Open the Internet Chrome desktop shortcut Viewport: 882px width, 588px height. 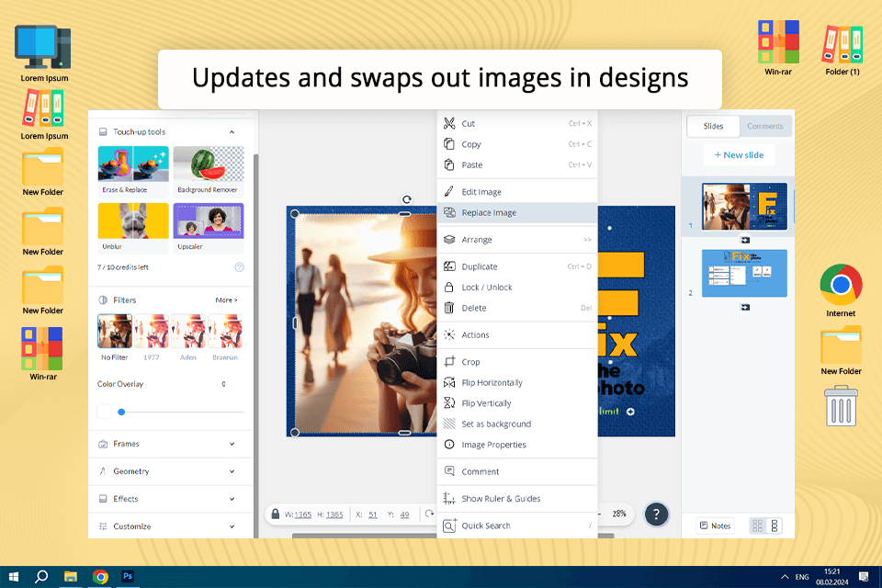coord(841,290)
